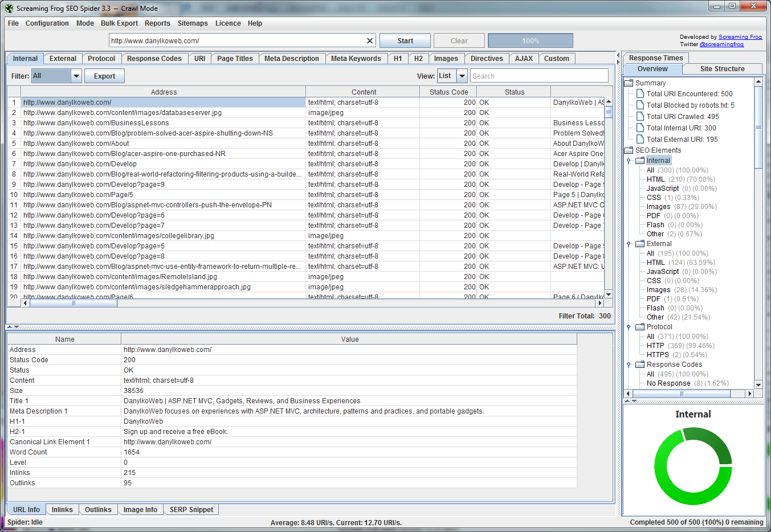Click the SEO Elements folder icon
Image resolution: width=771 pixels, height=532 pixels.
point(629,150)
